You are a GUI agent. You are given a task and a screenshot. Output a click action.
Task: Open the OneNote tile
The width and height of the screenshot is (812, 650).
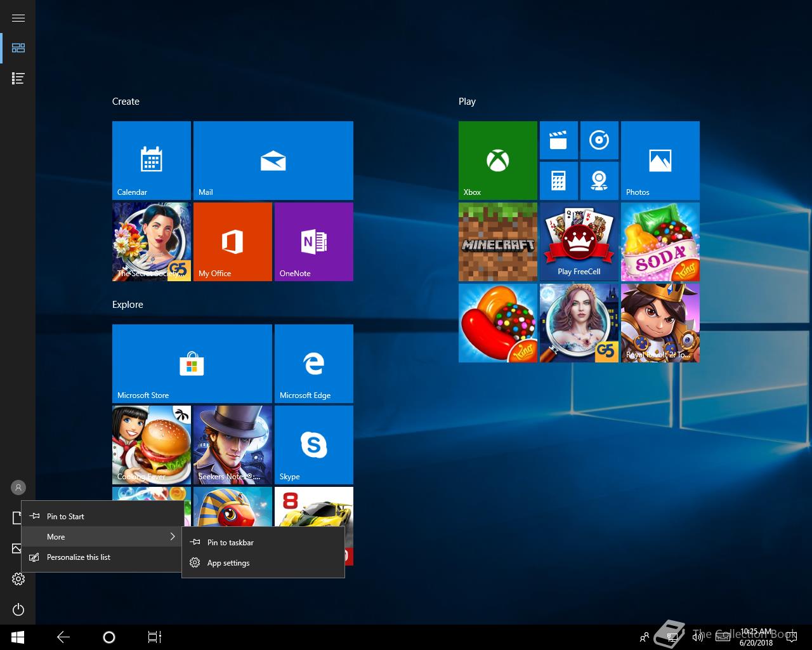click(x=314, y=242)
